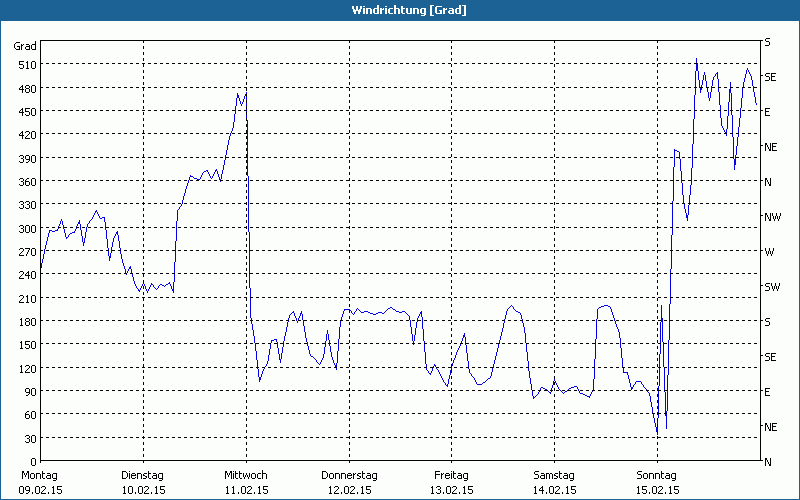Click the S compass label level with 180
Image resolution: width=800 pixels, height=500 pixels.
point(767,322)
